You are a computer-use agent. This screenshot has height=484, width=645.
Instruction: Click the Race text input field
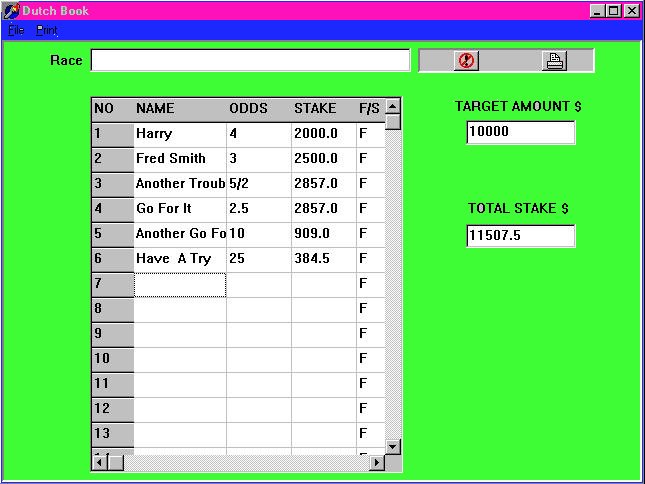250,61
